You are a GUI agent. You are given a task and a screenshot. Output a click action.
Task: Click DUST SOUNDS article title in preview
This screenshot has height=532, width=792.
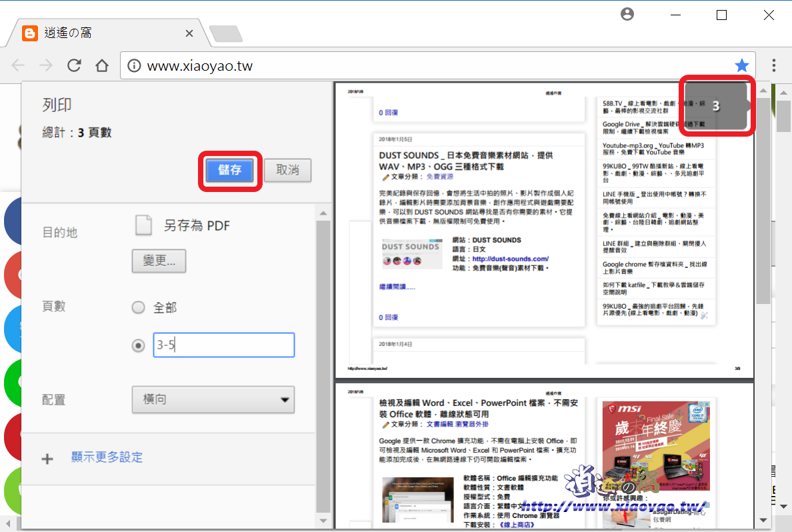pos(466,161)
